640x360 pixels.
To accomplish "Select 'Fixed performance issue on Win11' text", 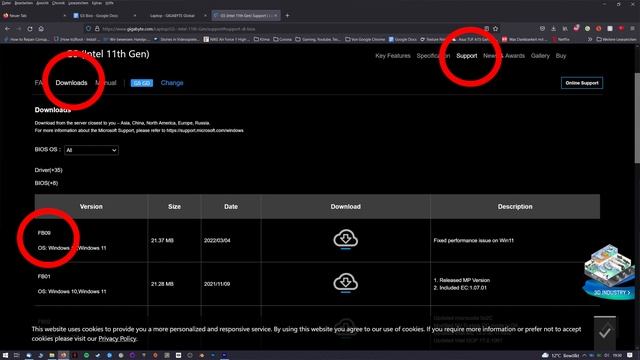I will tap(473, 240).
